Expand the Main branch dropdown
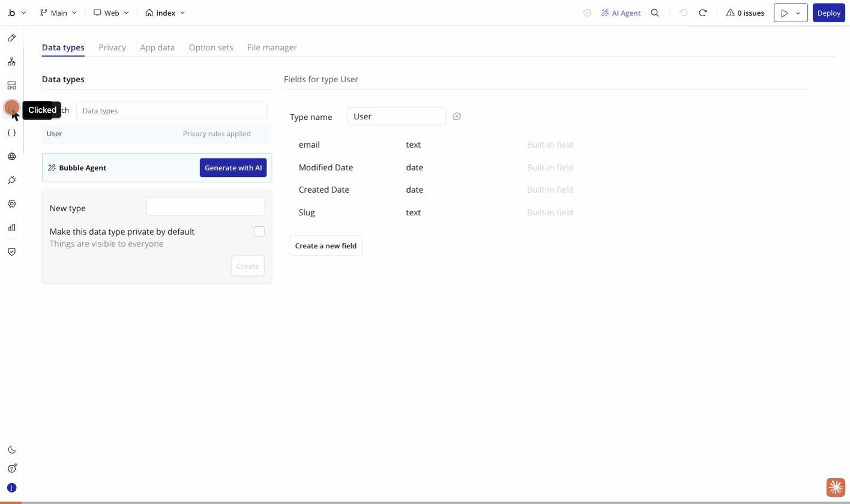The width and height of the screenshot is (850, 504). click(58, 13)
